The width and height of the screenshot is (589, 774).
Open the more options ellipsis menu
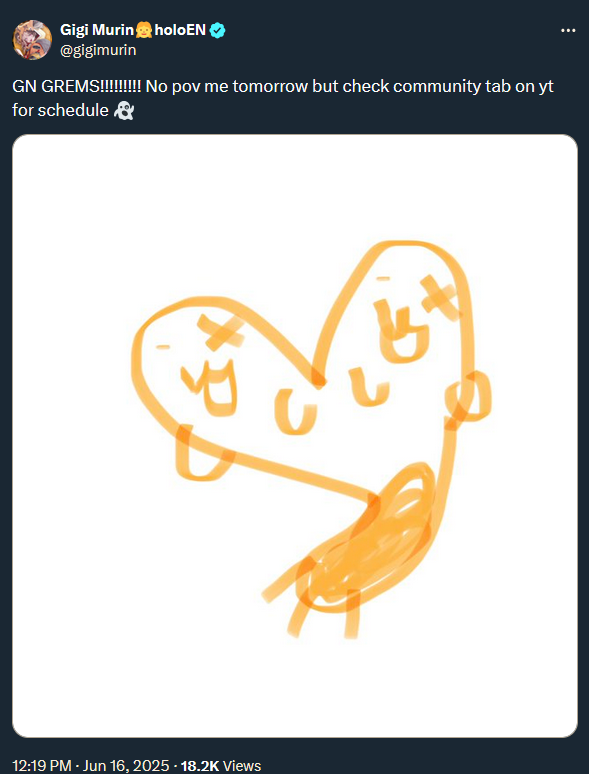click(x=568, y=31)
